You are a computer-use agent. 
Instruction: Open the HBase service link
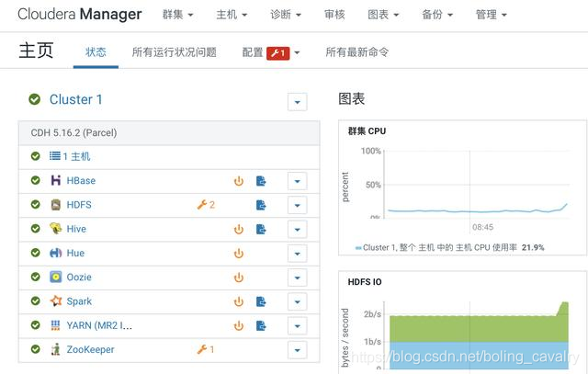tap(81, 180)
